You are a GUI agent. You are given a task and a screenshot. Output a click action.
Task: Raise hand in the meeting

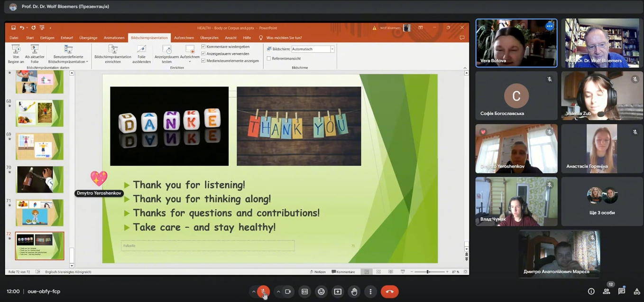point(354,292)
